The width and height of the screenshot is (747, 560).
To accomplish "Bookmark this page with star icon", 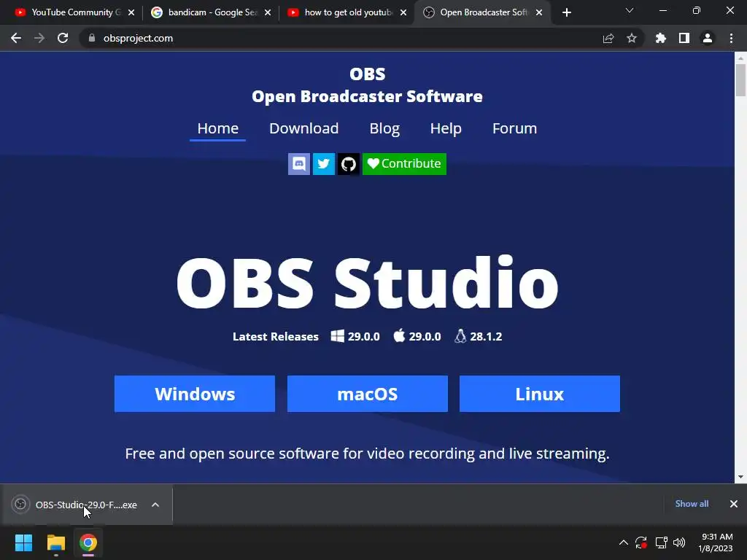I will 632,38.
